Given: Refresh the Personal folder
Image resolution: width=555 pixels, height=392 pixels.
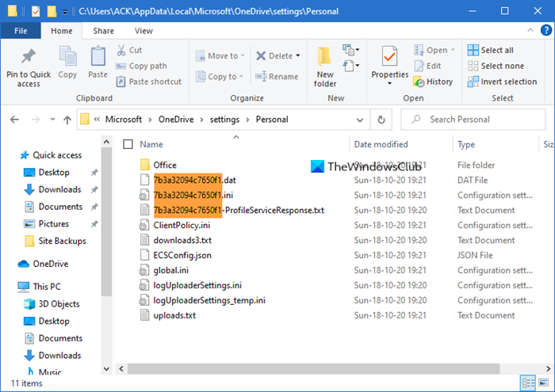Looking at the screenshot, I should click(381, 120).
